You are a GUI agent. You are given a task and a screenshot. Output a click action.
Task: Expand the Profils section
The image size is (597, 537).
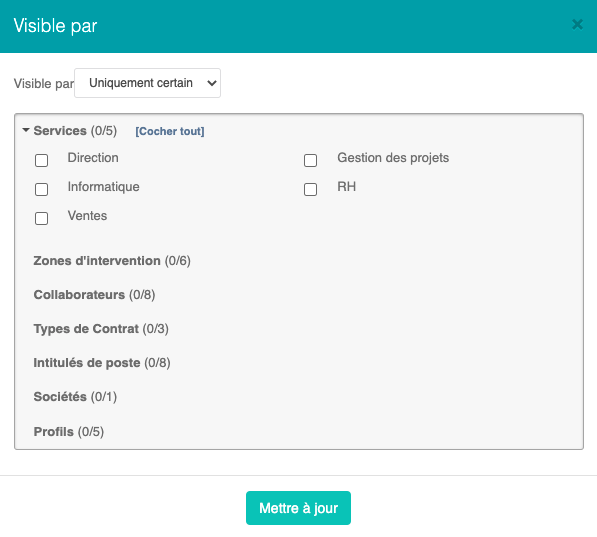pyautogui.click(x=69, y=432)
